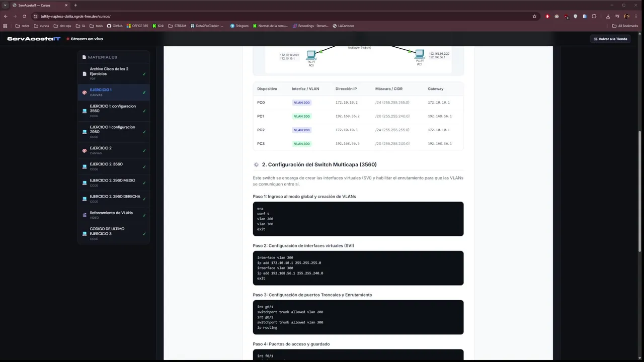Open Archivo Cisco de los 2 Ejercicios PDF
Image resolution: width=644 pixels, height=362 pixels.
tap(114, 73)
